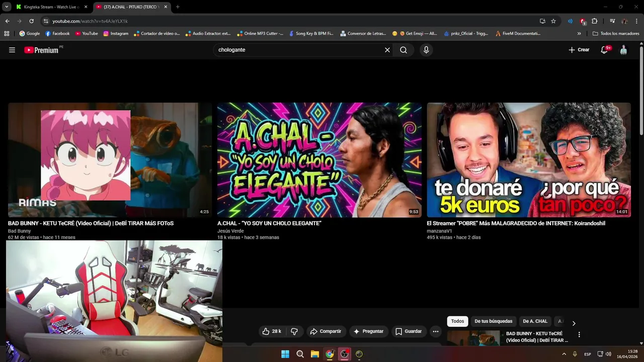Image resolution: width=644 pixels, height=362 pixels.
Task: Open the manzanaV1 channel link
Action: 439,231
